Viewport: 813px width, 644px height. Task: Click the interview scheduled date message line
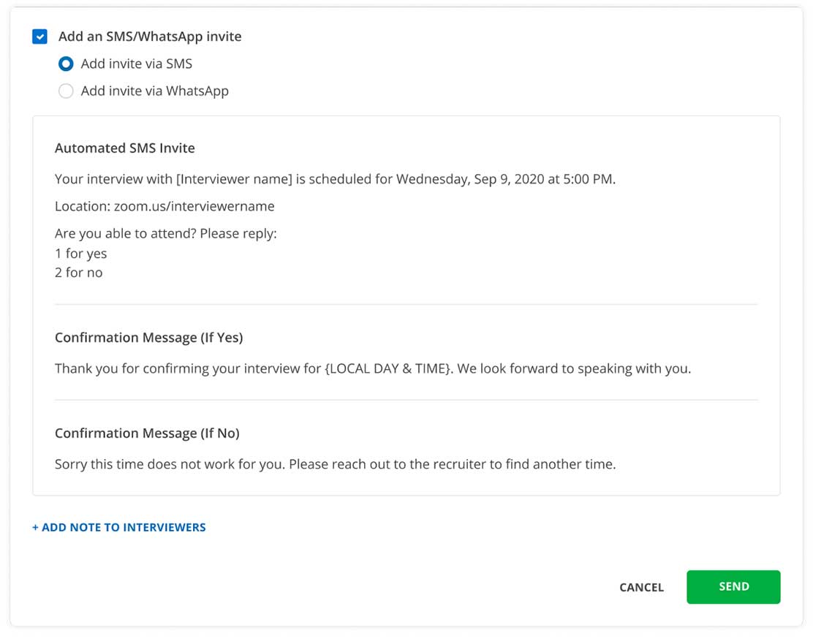[335, 179]
